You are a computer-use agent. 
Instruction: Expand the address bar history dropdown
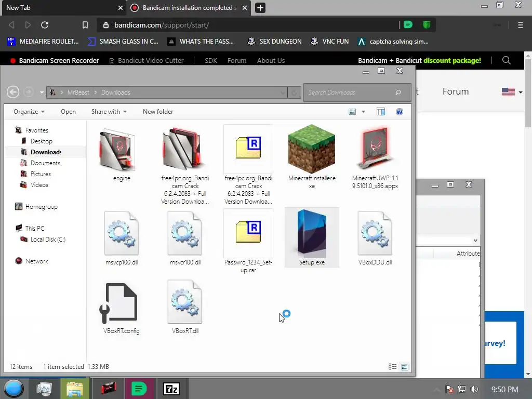point(283,92)
